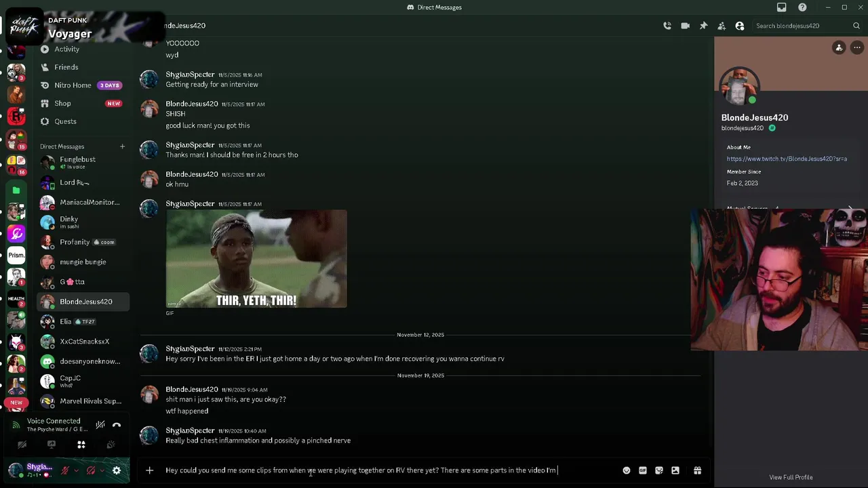Start a video call from header
Viewport: 868px width, 488px height.
[x=686, y=26]
